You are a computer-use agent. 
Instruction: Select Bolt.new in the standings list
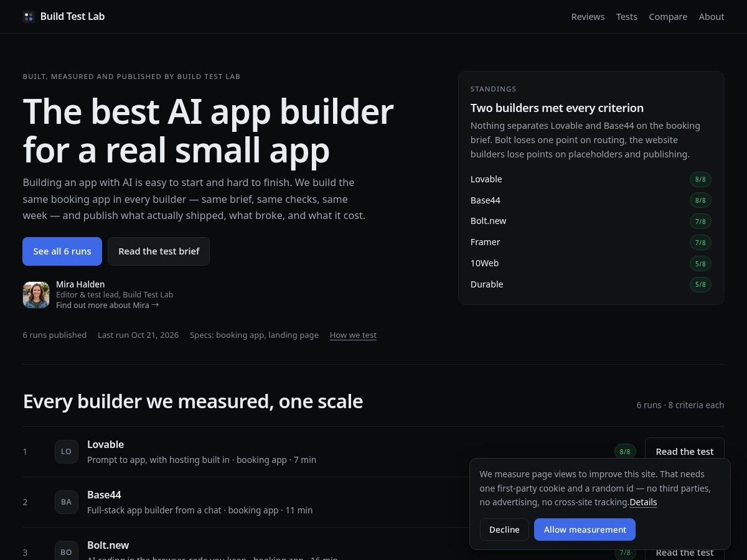[488, 221]
